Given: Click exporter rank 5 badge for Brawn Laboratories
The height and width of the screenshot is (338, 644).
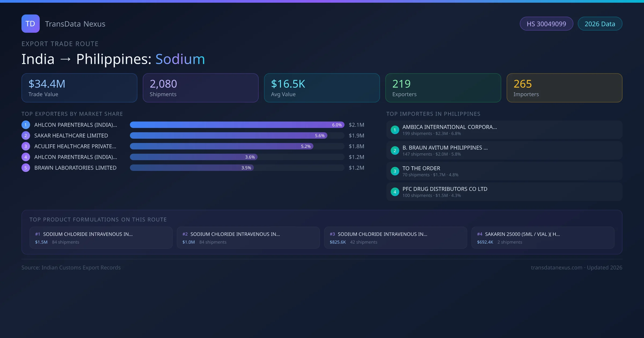Looking at the screenshot, I should (26, 168).
